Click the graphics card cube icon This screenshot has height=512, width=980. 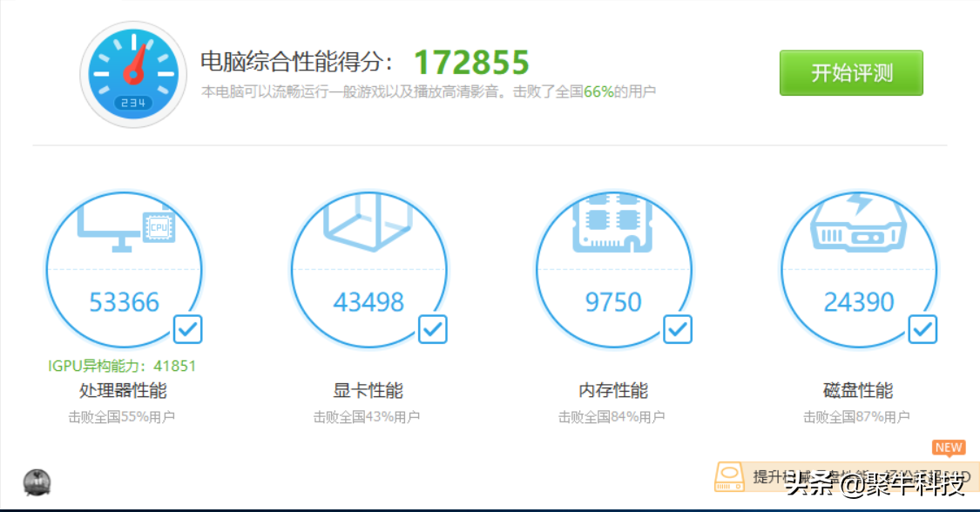pos(368,222)
